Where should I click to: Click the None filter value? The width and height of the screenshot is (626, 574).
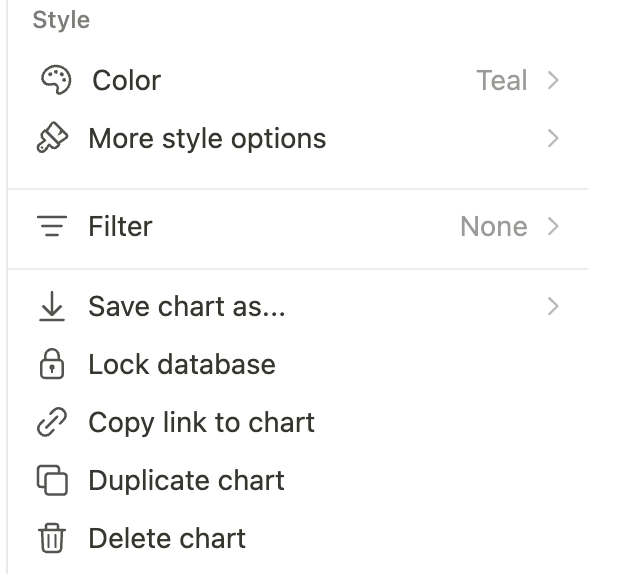493,227
